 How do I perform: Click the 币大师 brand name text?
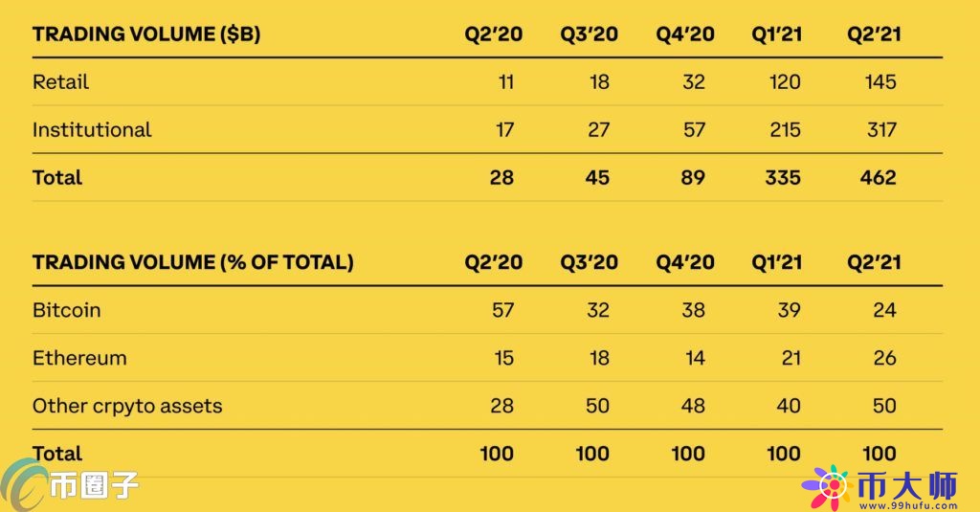click(907, 485)
